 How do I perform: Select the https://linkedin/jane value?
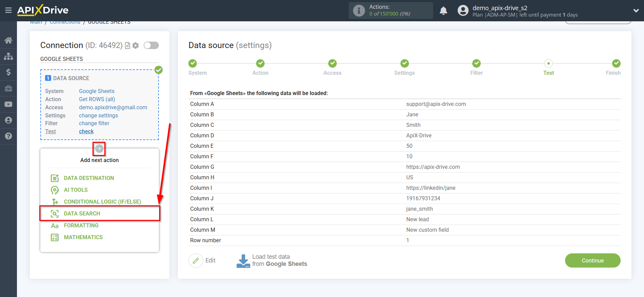pos(431,188)
